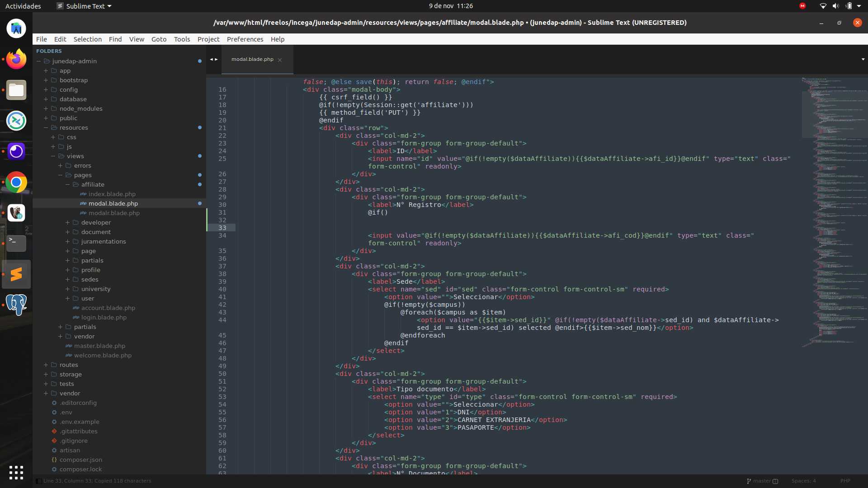The image size is (868, 488).
Task: Open the Firefox dock icon
Action: [x=16, y=59]
